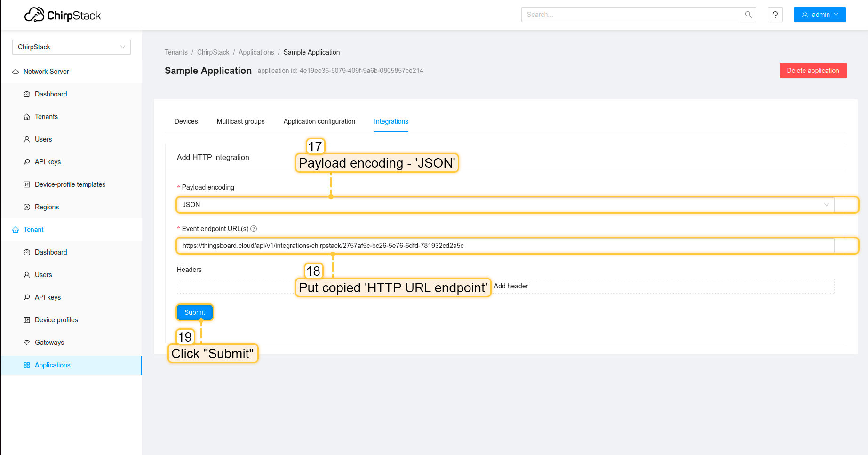Switch to the Devices tab

pos(186,121)
